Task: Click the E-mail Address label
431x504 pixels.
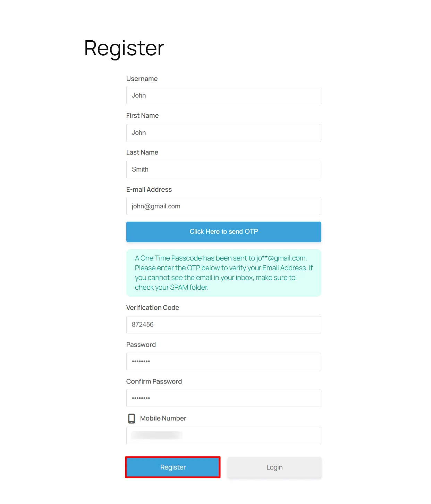Action: [149, 189]
